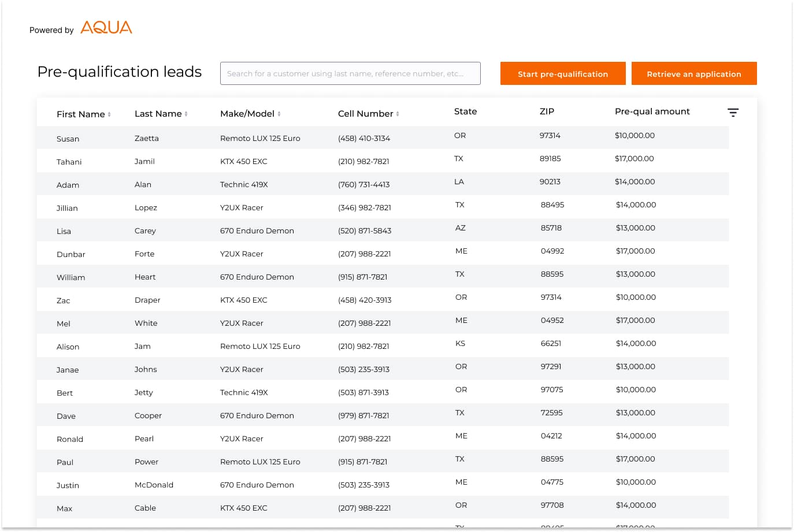Click phone (458) 410-3134
Viewport: 794px width, 532px height.
click(x=364, y=138)
